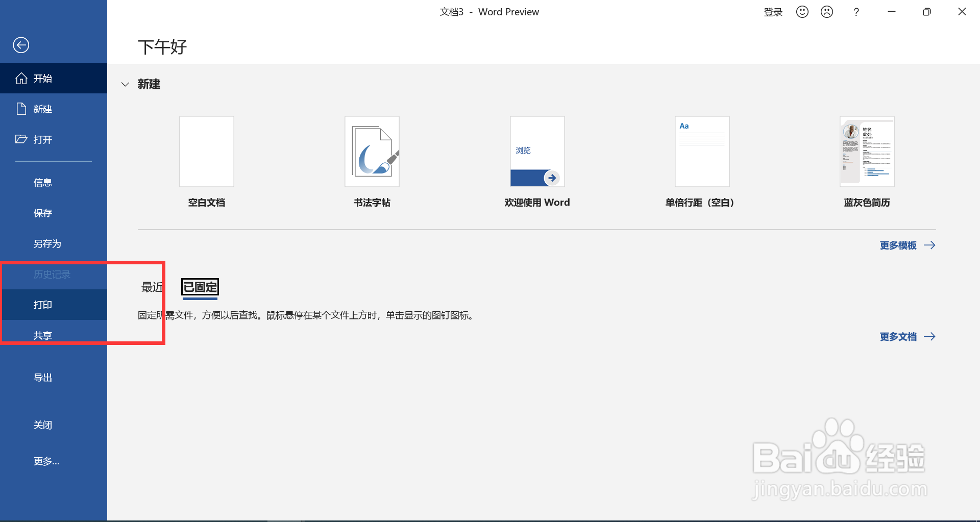The height and width of the screenshot is (522, 980).
Task: Open 更多... options in sidebar
Action: (54, 461)
